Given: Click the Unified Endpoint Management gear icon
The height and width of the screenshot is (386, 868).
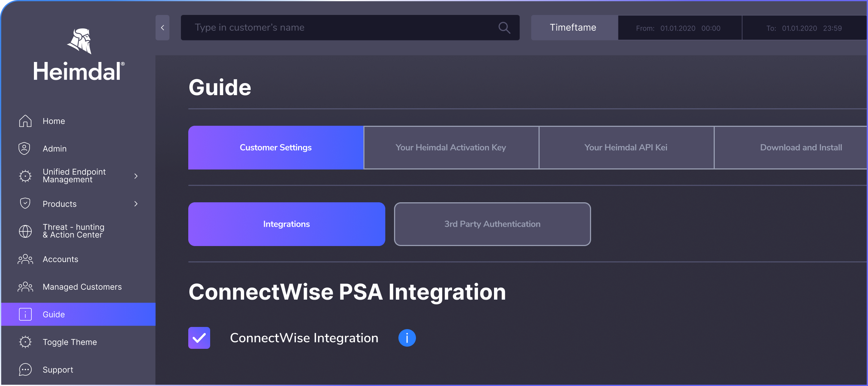Looking at the screenshot, I should click(25, 176).
